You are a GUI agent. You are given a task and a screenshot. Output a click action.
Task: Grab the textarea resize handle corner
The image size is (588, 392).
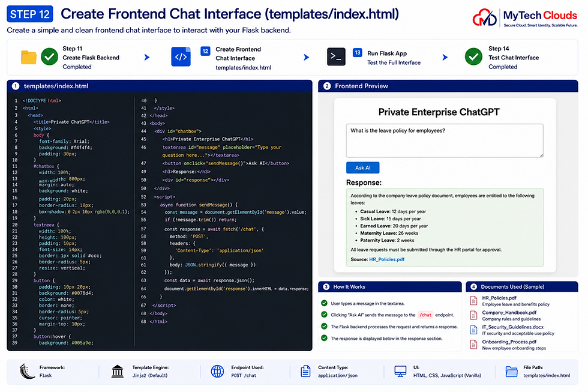coord(541,154)
